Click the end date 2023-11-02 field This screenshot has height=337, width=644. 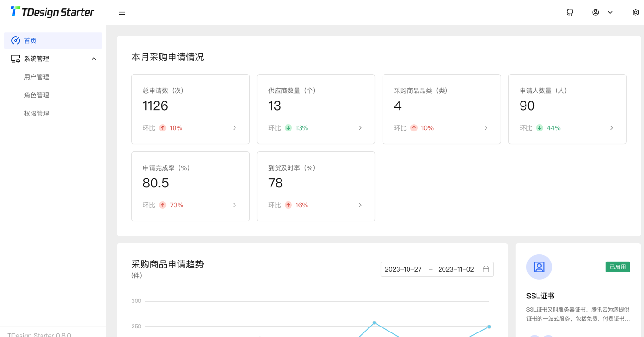(x=456, y=269)
